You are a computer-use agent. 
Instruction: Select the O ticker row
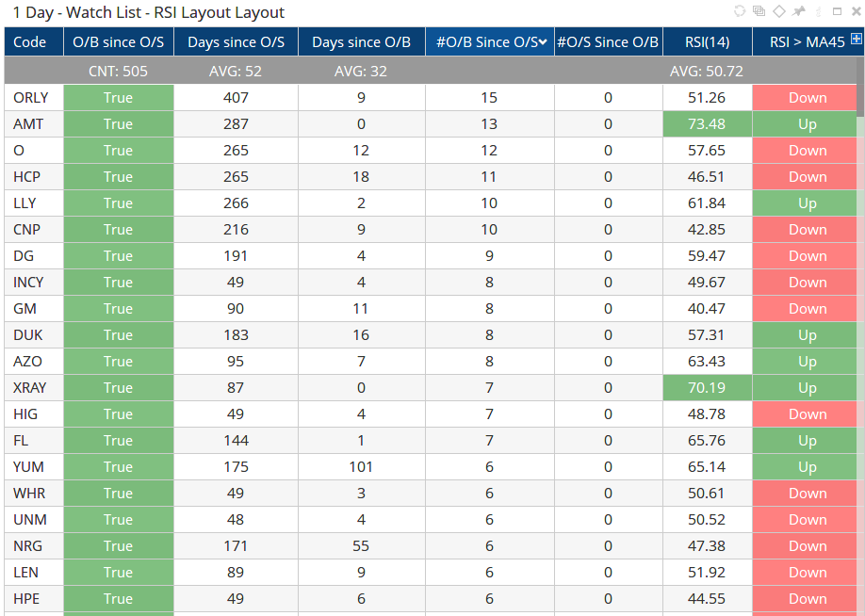19,151
